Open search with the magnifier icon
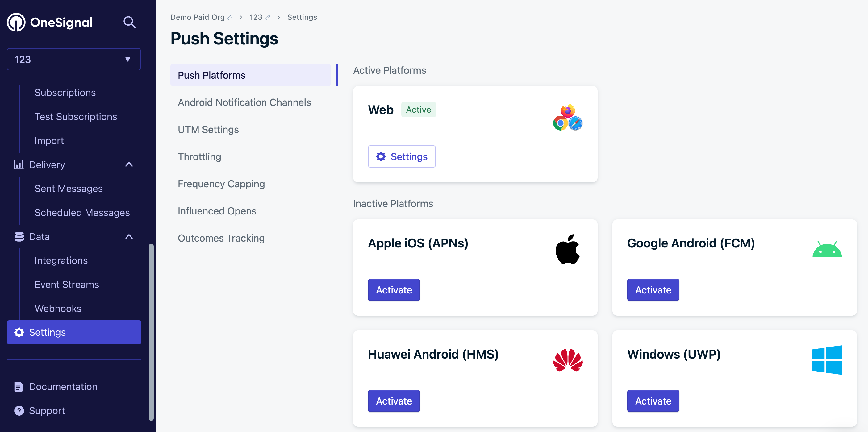This screenshot has width=868, height=432. click(129, 22)
